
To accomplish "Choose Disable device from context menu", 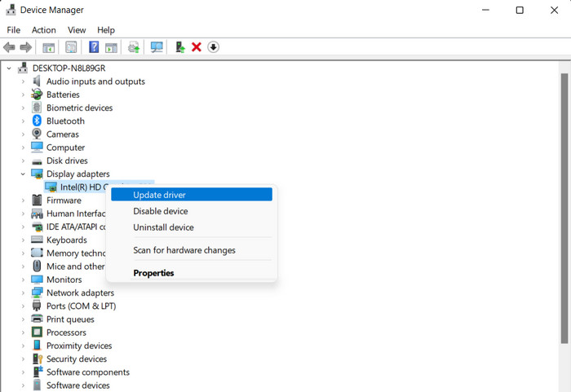I will (x=192, y=211).
